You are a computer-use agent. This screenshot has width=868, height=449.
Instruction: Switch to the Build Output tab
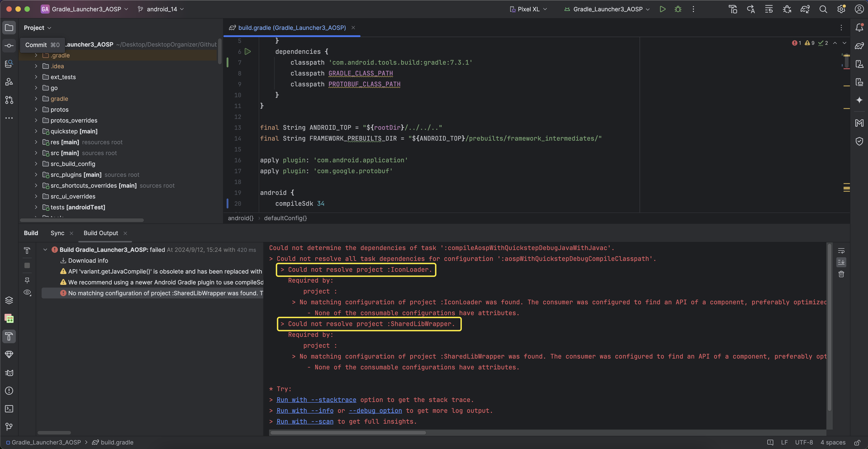[101, 233]
